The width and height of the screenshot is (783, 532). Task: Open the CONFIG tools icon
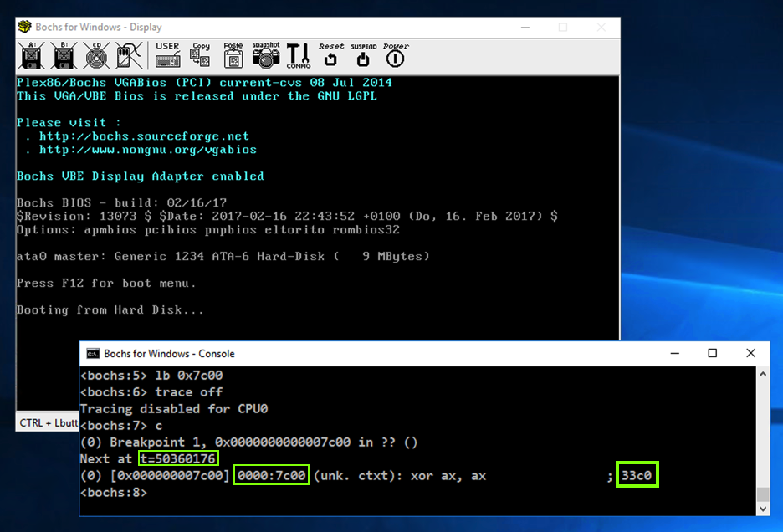point(299,55)
